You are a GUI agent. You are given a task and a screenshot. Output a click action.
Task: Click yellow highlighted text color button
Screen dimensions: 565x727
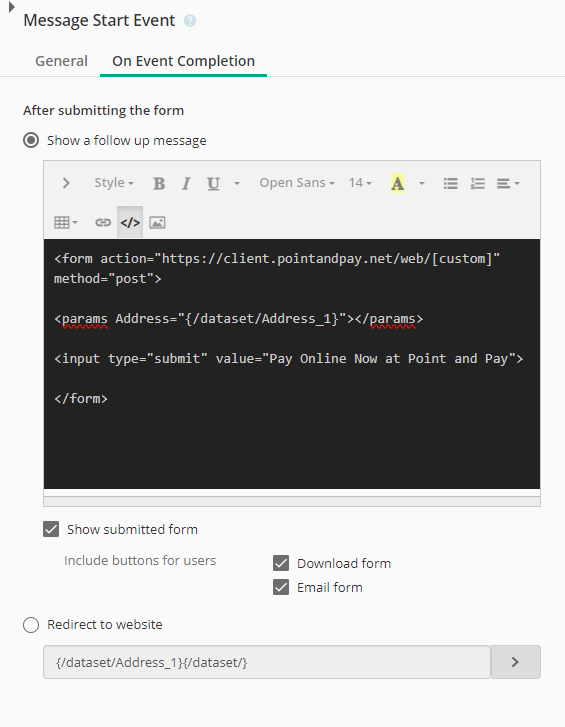[x=397, y=184]
